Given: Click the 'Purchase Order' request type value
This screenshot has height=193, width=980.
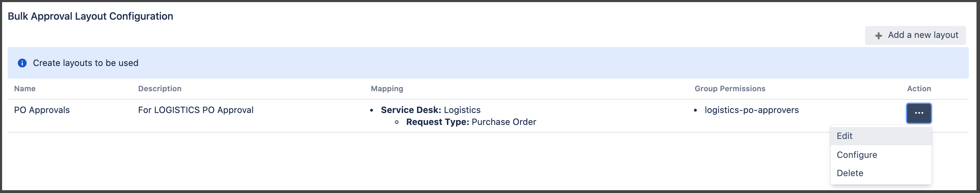Looking at the screenshot, I should click(x=504, y=122).
